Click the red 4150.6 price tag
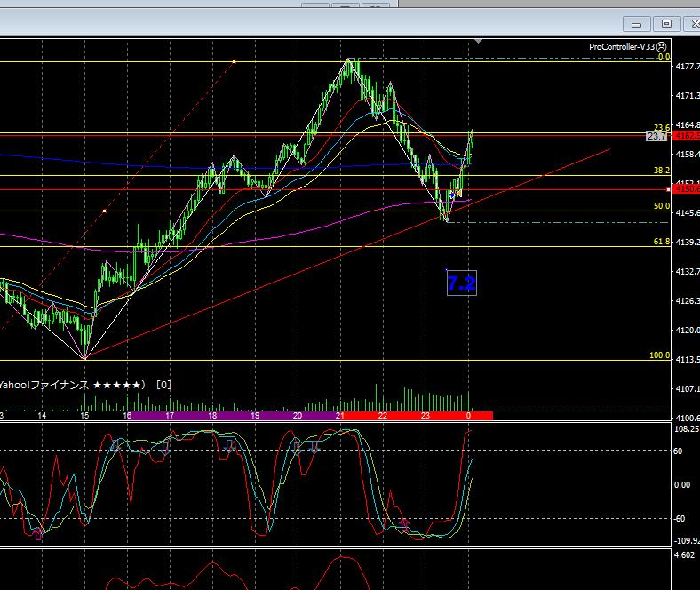Screen dimensions: 700x590 click(687, 189)
